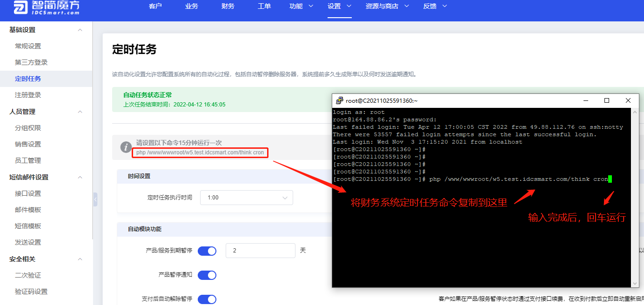The height and width of the screenshot is (305, 644).
Task: Click the suspension days input field
Action: pyautogui.click(x=260, y=251)
